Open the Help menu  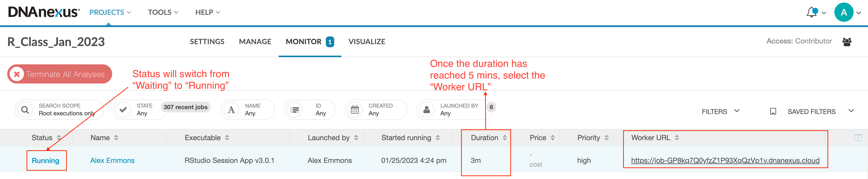coord(207,12)
